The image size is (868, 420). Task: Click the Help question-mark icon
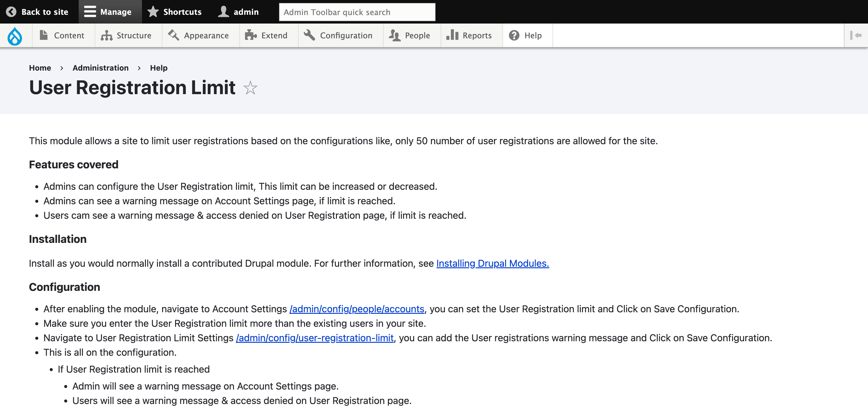514,35
